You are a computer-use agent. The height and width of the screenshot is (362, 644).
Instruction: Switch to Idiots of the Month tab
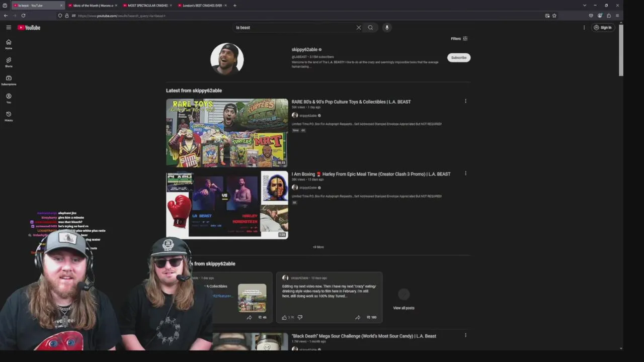click(93, 6)
